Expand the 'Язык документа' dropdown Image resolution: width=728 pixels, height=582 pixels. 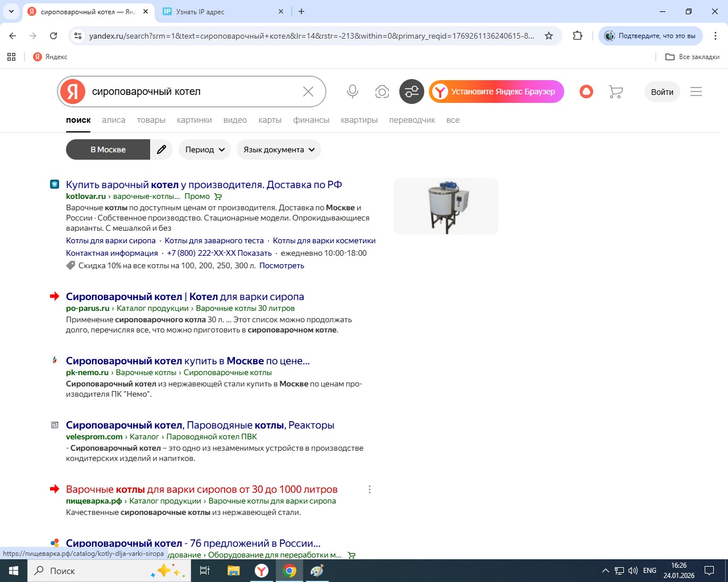(x=279, y=149)
